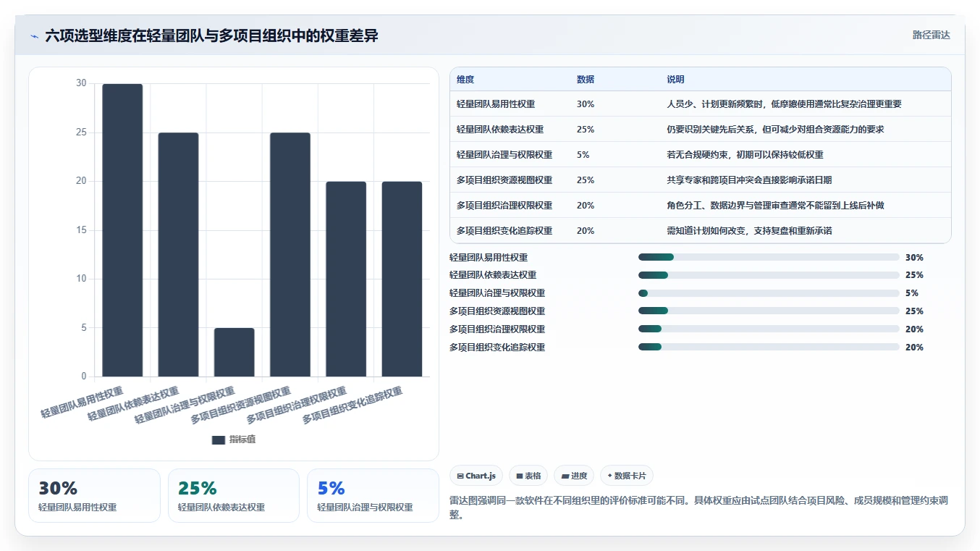
Task: Click the 5% value in the table
Action: (583, 155)
